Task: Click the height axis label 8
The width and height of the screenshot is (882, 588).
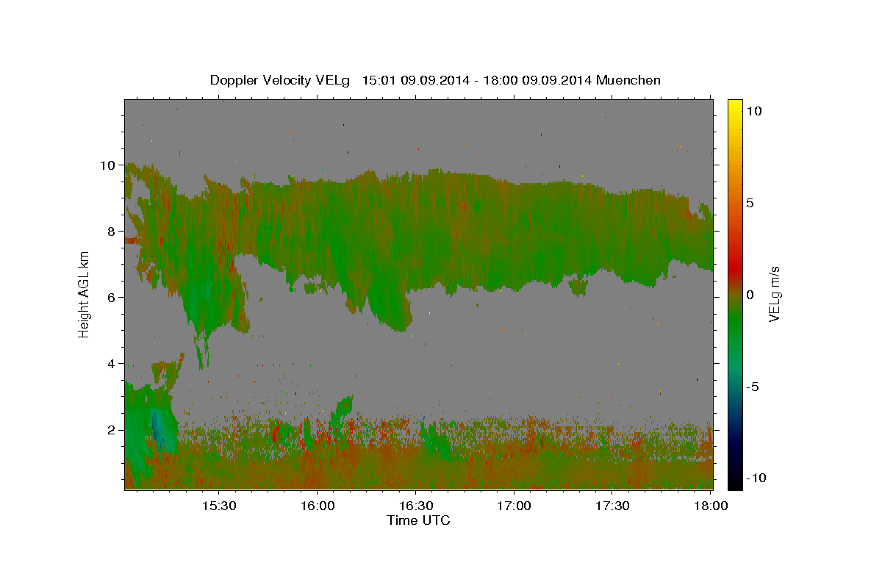Action: pyautogui.click(x=113, y=232)
